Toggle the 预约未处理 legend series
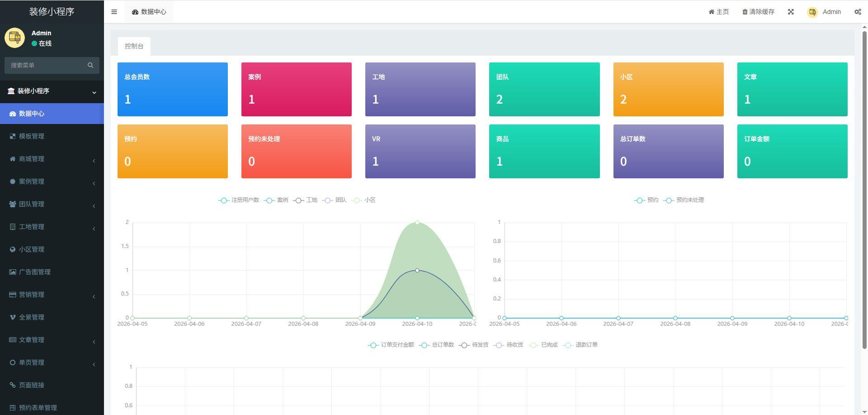 pos(684,200)
